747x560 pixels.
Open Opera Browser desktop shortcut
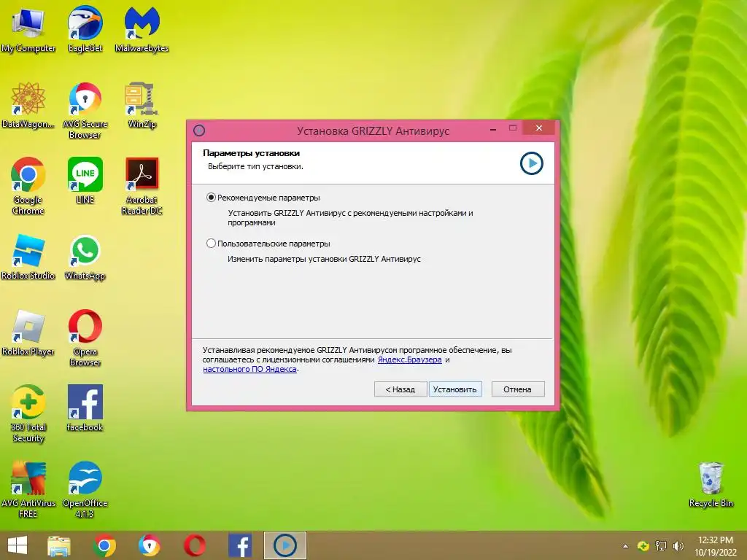tap(85, 338)
